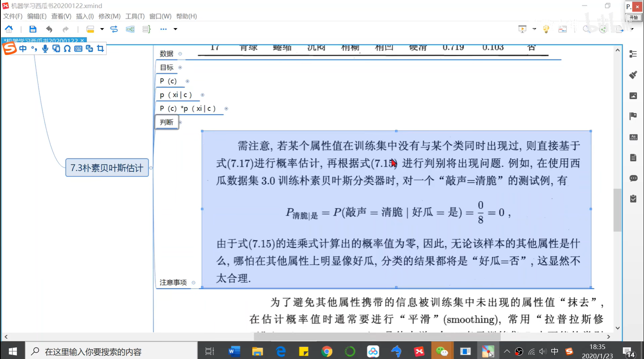Start Sogou voice input

[x=45, y=48]
